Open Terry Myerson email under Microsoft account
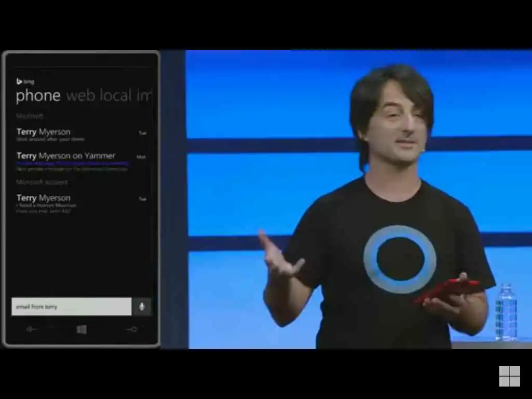 click(x=82, y=204)
